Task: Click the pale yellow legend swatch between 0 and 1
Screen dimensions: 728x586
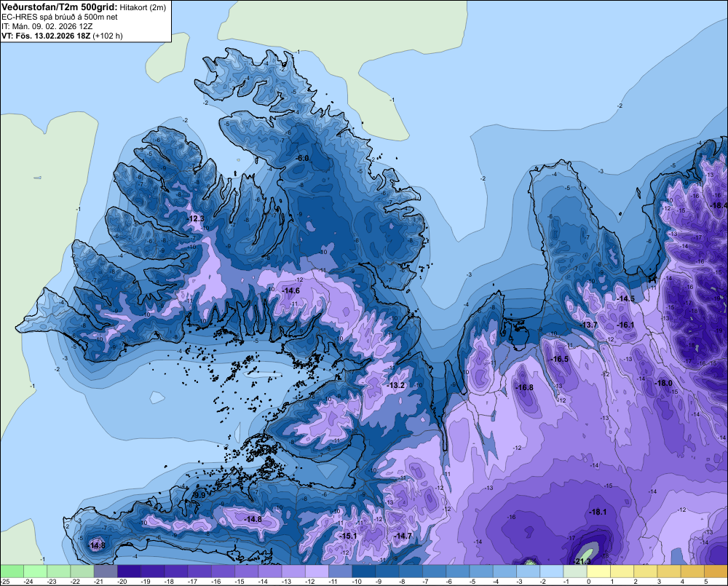Action: (599, 571)
